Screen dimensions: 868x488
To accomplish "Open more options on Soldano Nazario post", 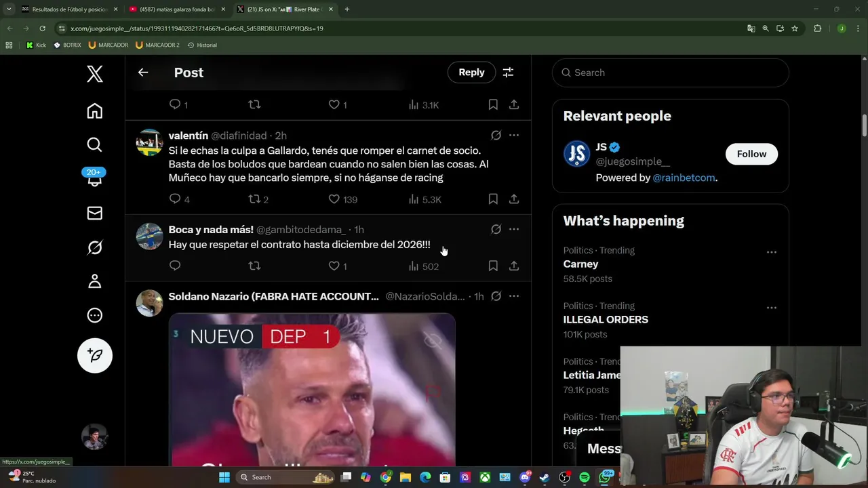I will click(514, 296).
